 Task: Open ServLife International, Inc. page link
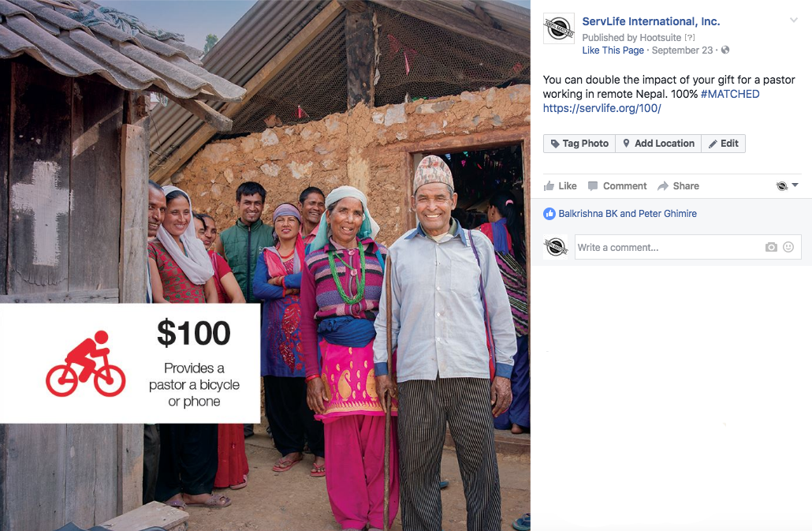(651, 21)
